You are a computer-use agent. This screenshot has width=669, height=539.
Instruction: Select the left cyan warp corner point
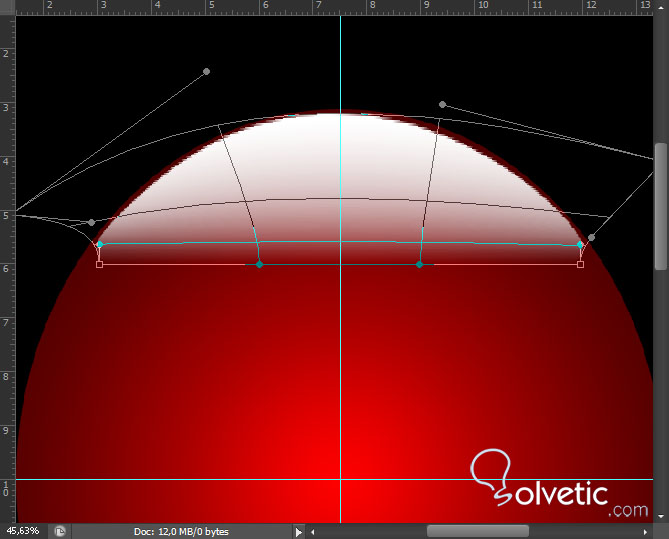pyautogui.click(x=100, y=244)
